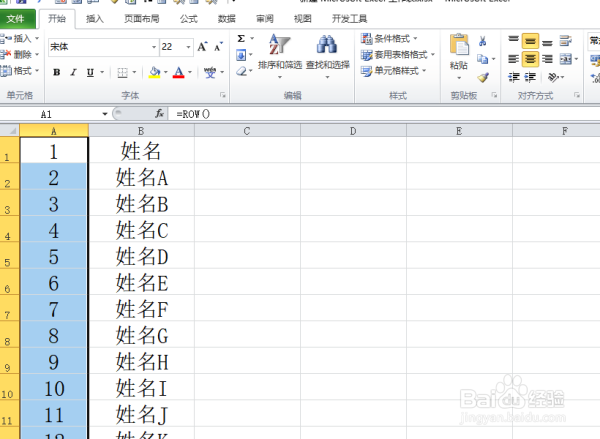Click the fx insert function icon
This screenshot has width=600, height=439.
click(159, 114)
